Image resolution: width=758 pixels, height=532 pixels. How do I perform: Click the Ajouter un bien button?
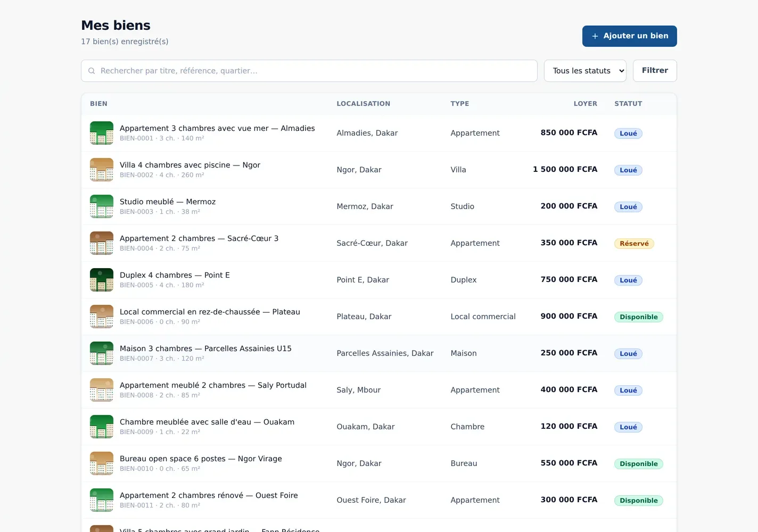point(629,36)
